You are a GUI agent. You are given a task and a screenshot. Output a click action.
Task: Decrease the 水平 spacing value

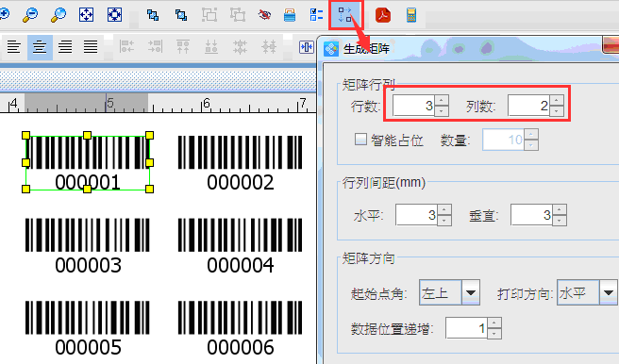point(444,221)
